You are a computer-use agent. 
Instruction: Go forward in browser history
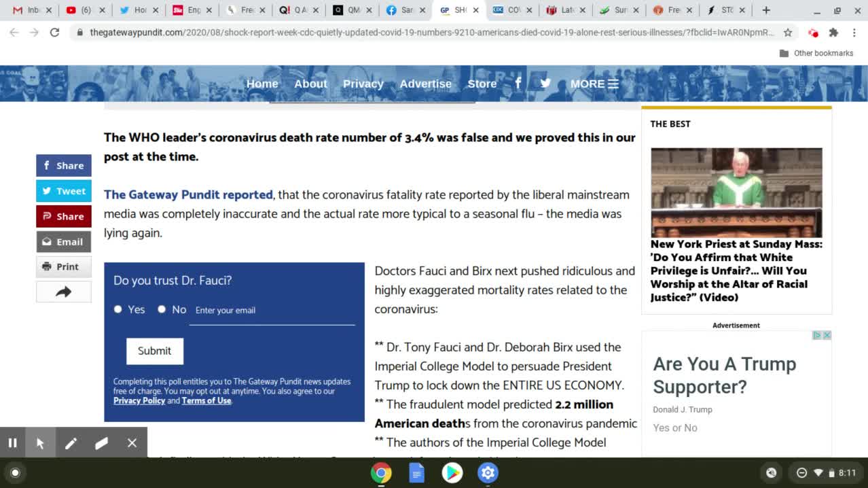35,32
